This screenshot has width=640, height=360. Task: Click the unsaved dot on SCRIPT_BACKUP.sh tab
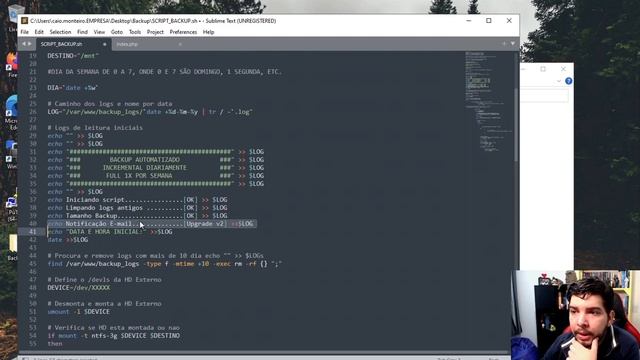104,44
